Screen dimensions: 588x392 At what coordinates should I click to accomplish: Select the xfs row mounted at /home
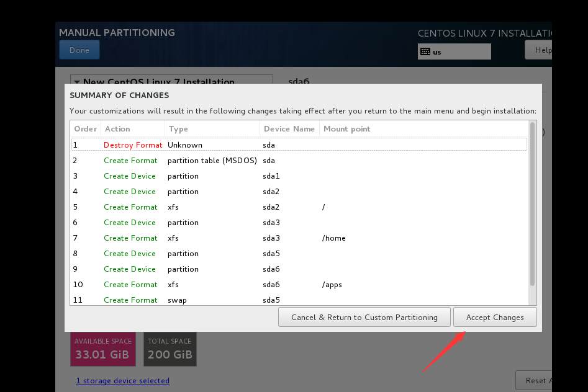pyautogui.click(x=299, y=238)
